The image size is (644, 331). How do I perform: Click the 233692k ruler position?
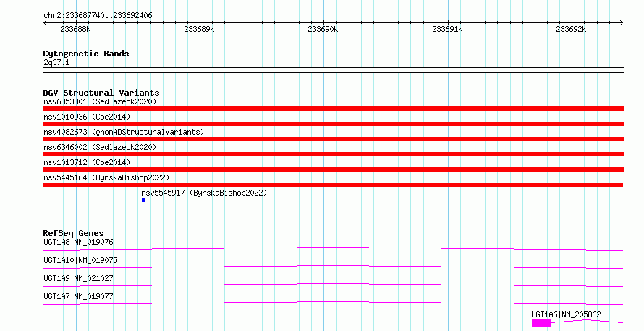click(572, 29)
